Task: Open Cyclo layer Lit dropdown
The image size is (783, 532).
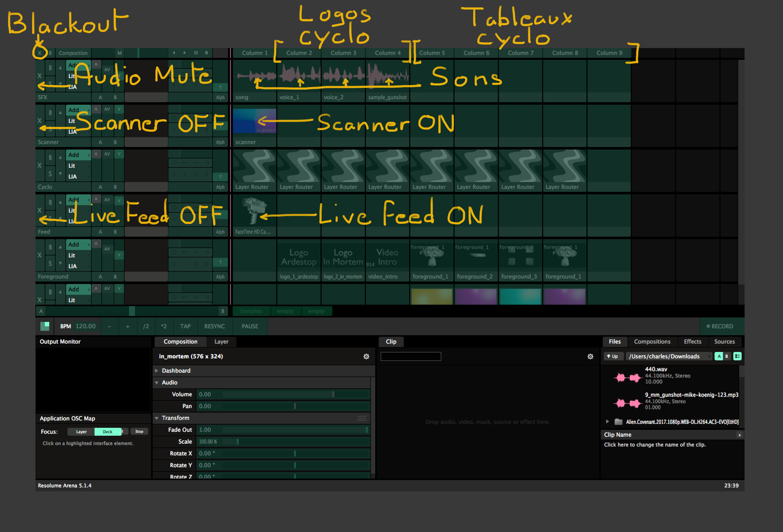Action: [79, 166]
